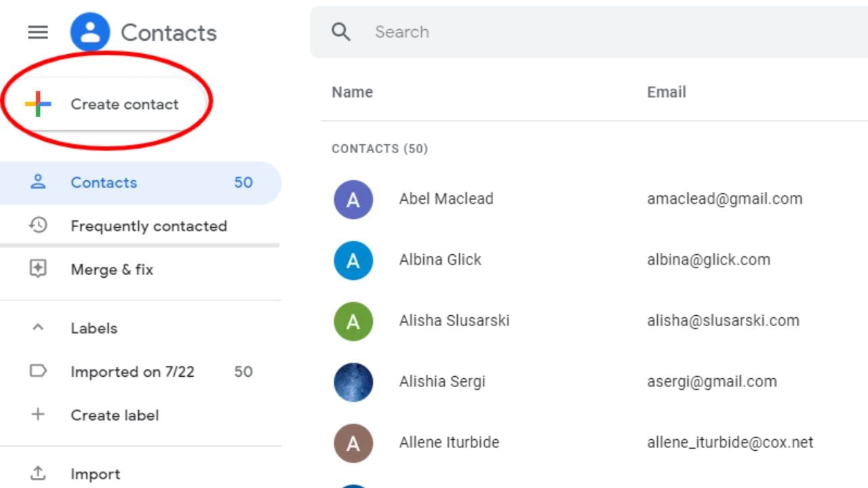Click the Import upload icon
Viewport: 868px width, 488px height.
click(38, 473)
